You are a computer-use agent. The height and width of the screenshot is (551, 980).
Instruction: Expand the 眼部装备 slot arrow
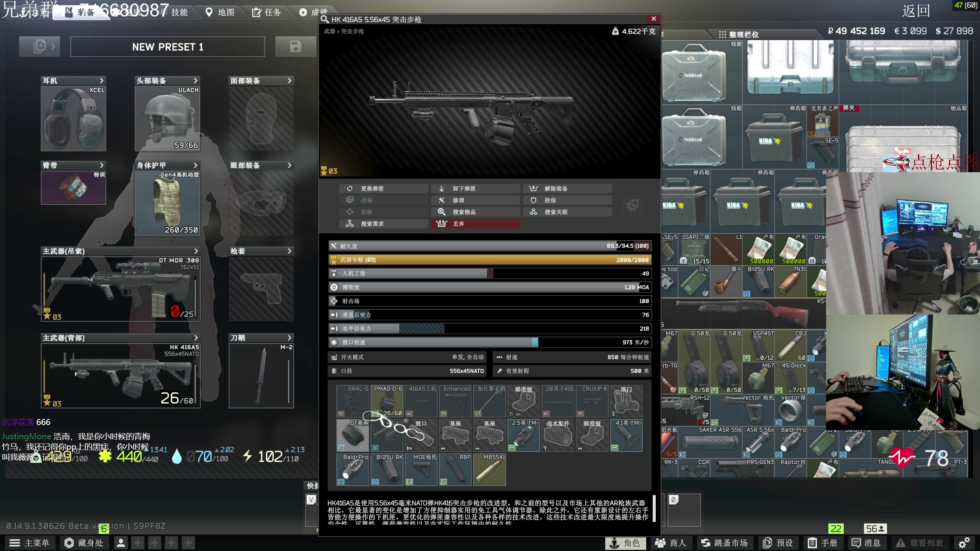click(x=289, y=165)
